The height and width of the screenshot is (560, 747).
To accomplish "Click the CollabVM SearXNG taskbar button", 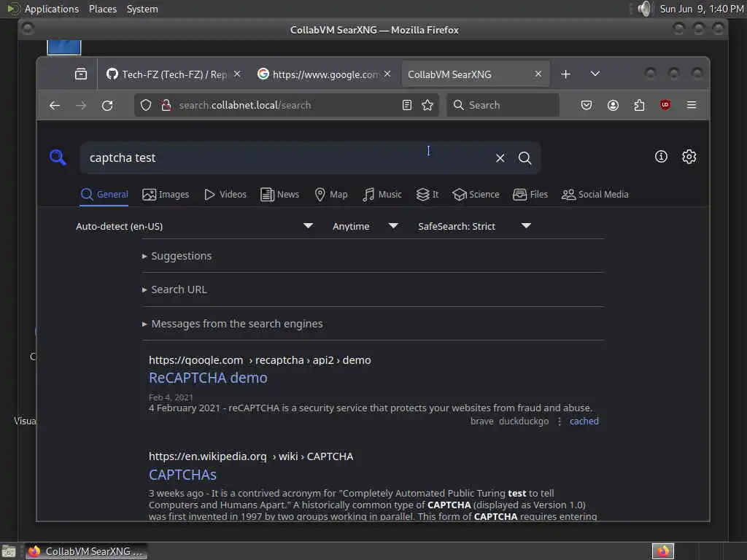I will click(x=86, y=551).
